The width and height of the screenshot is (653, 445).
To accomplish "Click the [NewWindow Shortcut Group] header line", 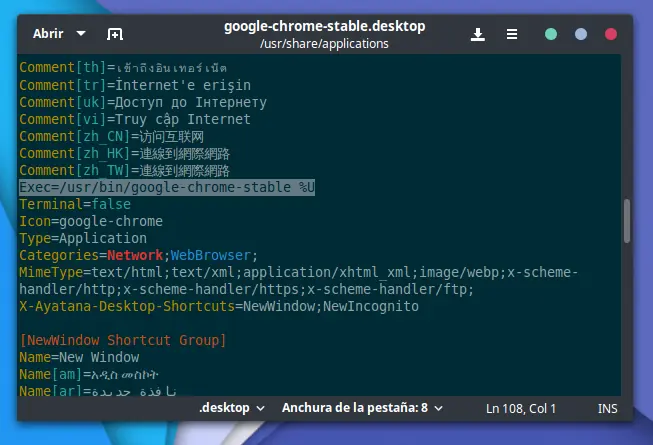I will coord(122,341).
